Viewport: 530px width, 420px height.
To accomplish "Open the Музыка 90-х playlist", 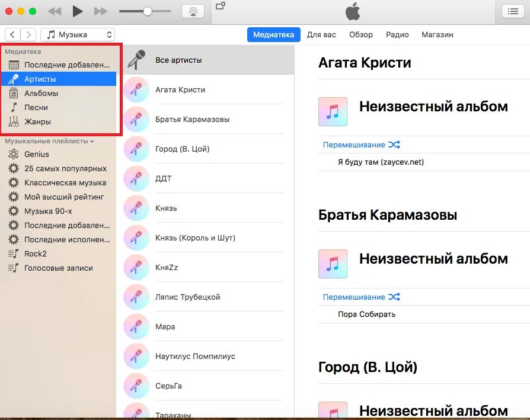I will pyautogui.click(x=59, y=211).
